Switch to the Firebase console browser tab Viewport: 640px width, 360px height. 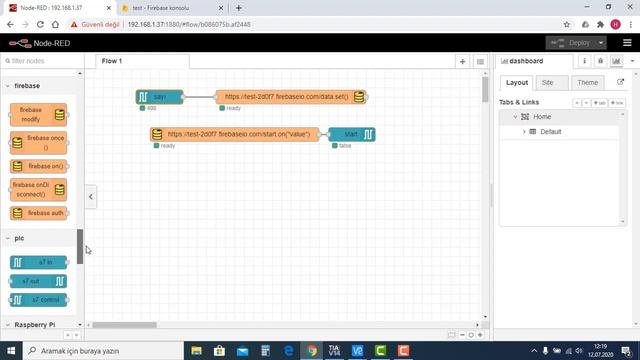click(171, 8)
